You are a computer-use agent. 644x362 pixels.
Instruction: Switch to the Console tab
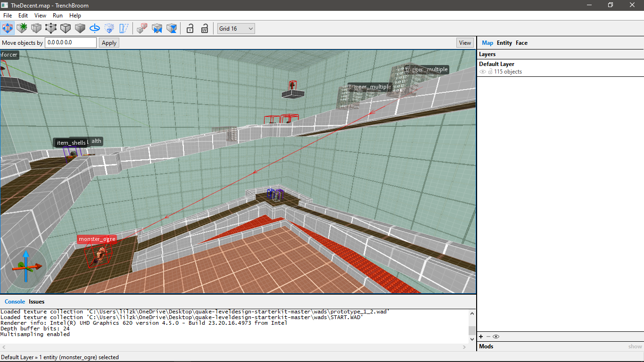click(15, 302)
